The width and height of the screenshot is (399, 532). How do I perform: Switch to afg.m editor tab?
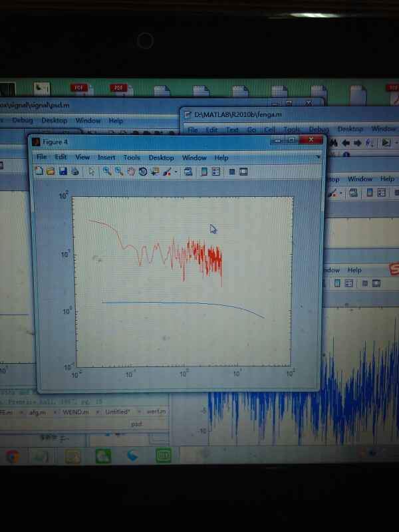coord(38,412)
